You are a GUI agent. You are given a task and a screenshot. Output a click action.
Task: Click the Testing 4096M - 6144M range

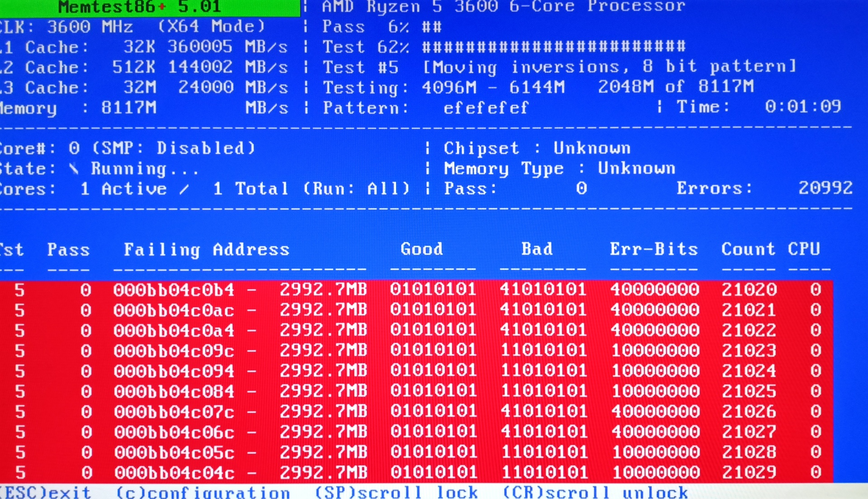pos(493,87)
